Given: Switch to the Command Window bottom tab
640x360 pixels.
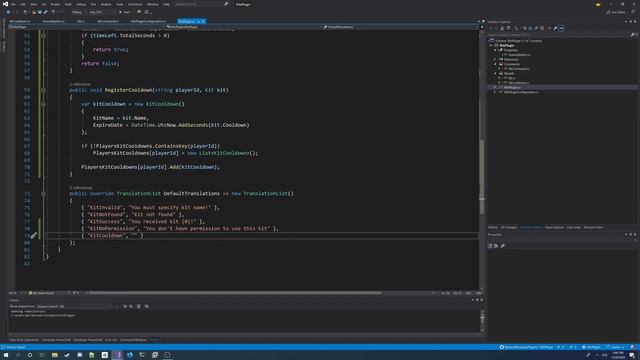Looking at the screenshot, I should [133, 340].
